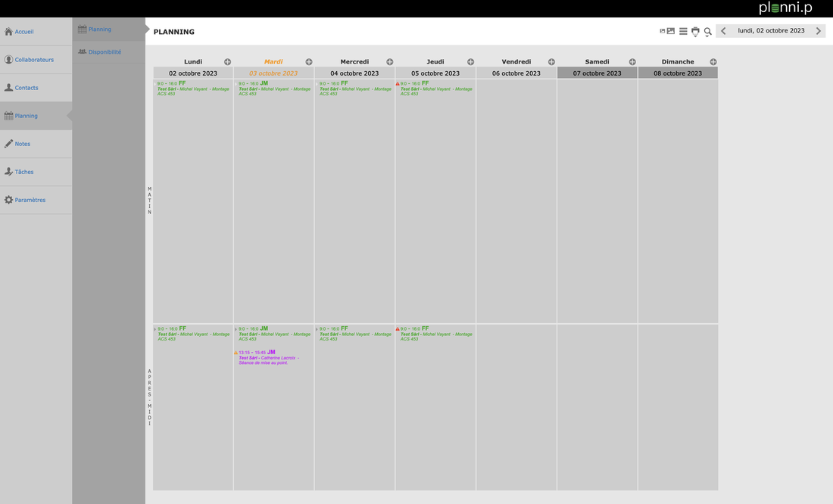Screen dimensions: 833x504
Task: Add an event on Mardi with plus icon
Action: (x=308, y=62)
